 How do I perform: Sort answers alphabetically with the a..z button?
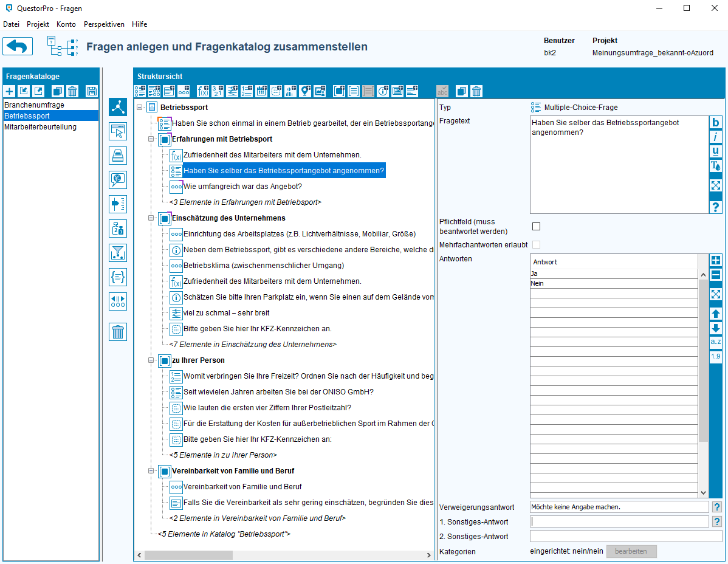coord(716,342)
